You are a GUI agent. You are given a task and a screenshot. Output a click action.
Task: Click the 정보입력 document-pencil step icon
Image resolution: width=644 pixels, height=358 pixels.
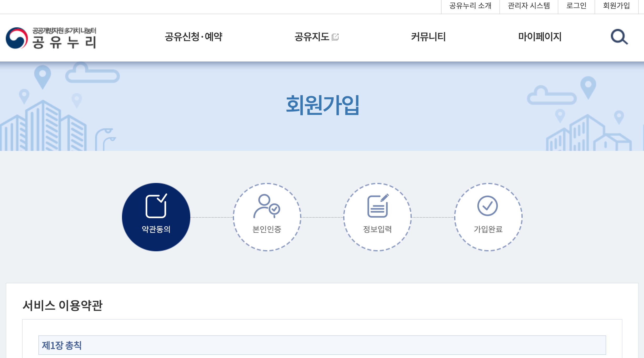pyautogui.click(x=378, y=206)
